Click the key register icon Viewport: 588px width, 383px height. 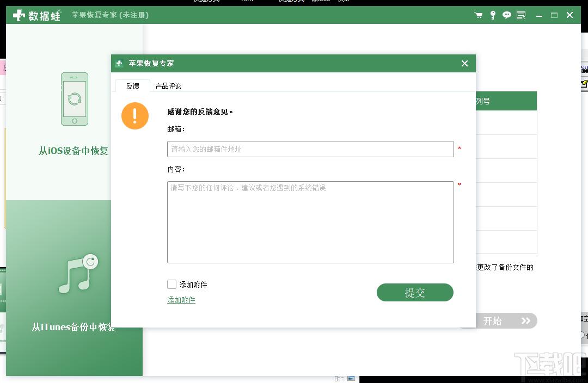click(493, 15)
